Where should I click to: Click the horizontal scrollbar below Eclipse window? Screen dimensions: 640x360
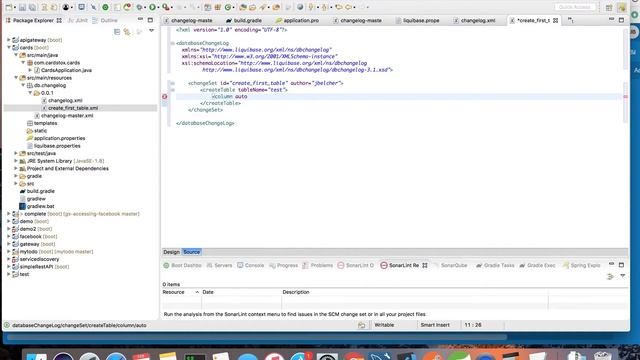pyautogui.click(x=257, y=338)
